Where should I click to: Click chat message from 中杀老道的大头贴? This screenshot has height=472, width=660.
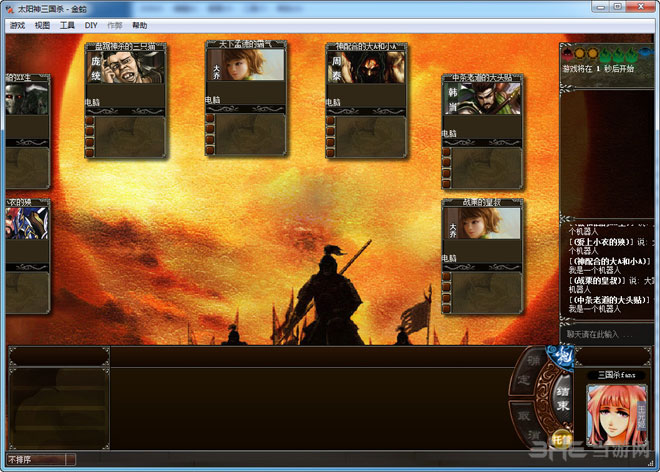click(x=609, y=304)
